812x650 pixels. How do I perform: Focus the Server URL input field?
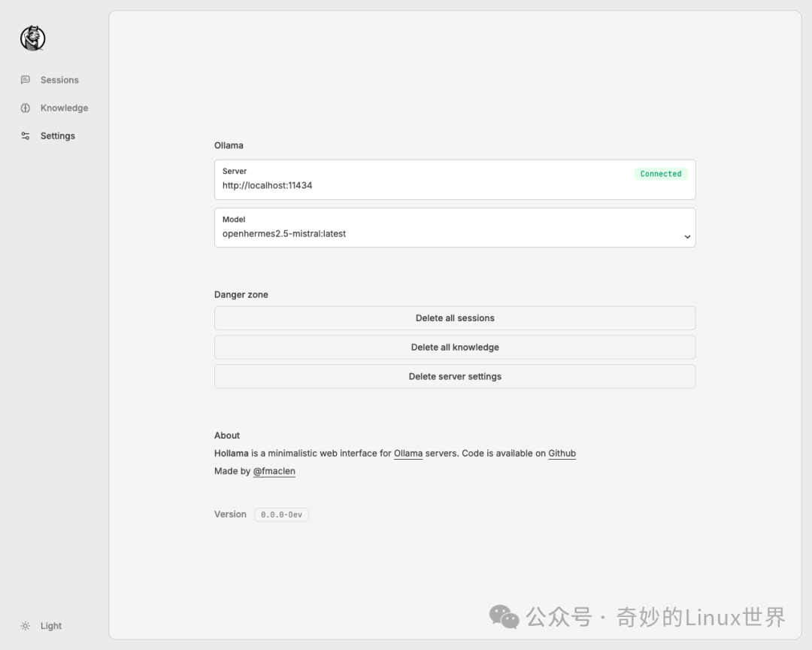(x=455, y=179)
